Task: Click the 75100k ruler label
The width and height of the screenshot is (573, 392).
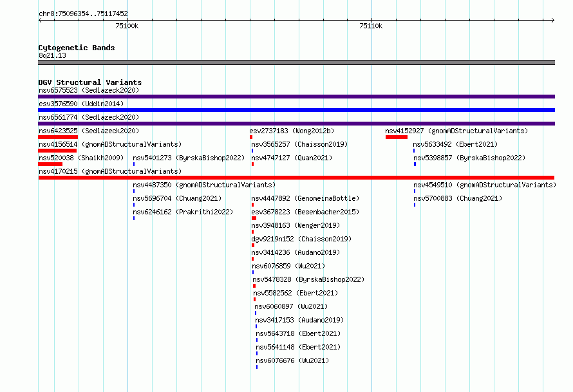Action: [x=127, y=26]
